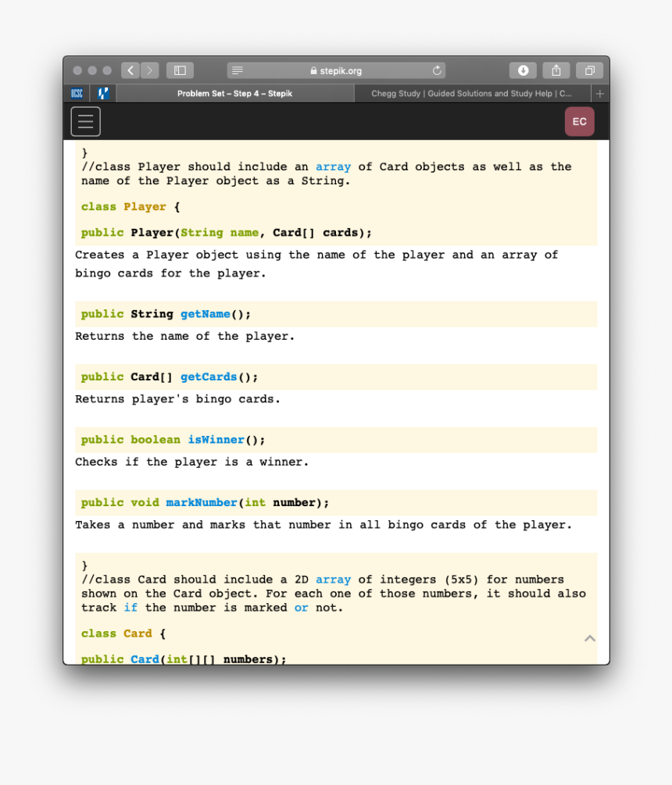672x785 pixels.
Task: Click 'class Card {' code line
Action: (123, 633)
